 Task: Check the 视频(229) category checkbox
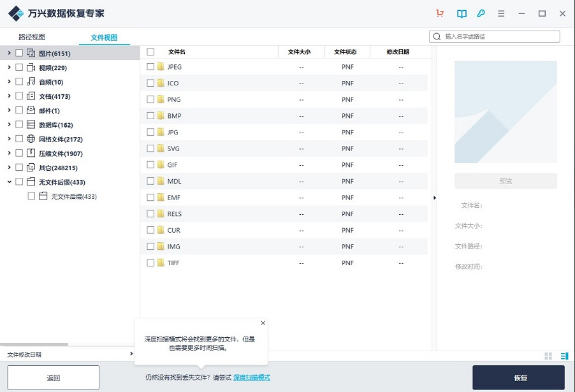click(x=19, y=68)
